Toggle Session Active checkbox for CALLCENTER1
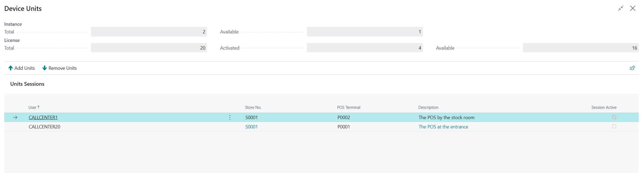Image resolution: width=644 pixels, height=173 pixels. point(614,117)
